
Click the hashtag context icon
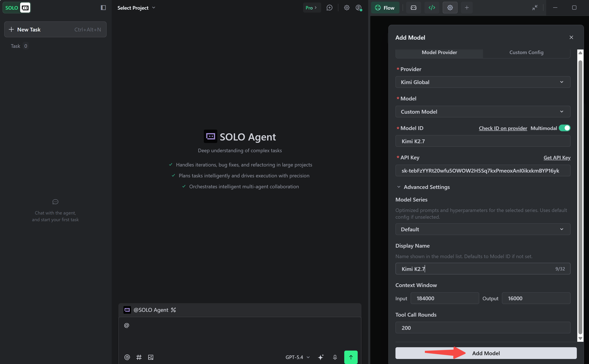139,357
